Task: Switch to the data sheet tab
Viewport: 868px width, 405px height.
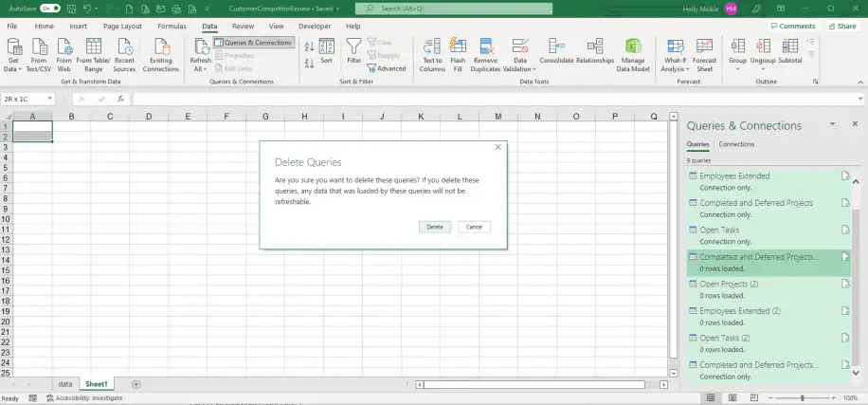Action: click(65, 384)
